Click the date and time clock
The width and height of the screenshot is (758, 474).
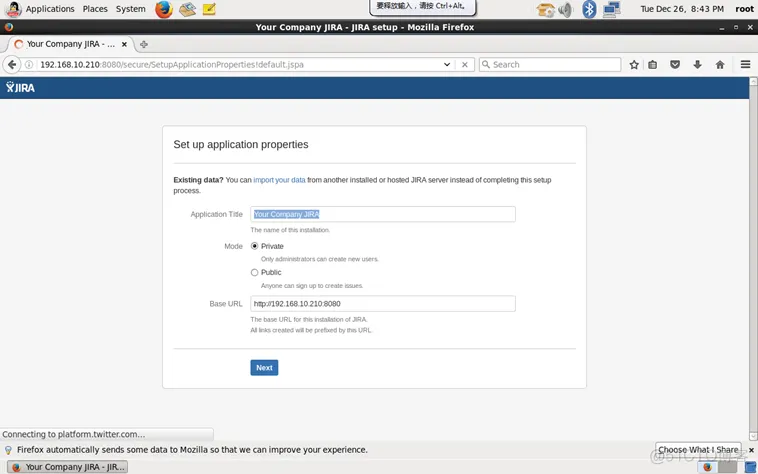tap(682, 9)
